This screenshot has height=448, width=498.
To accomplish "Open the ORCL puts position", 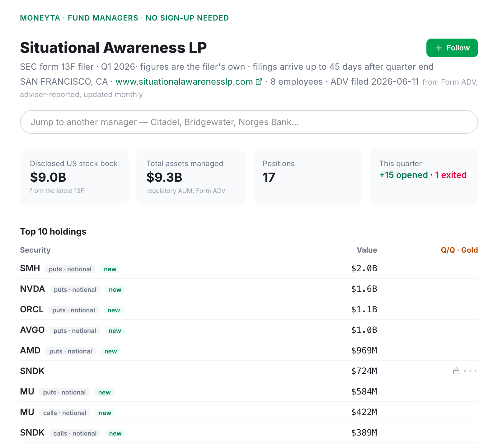I will click(x=249, y=309).
